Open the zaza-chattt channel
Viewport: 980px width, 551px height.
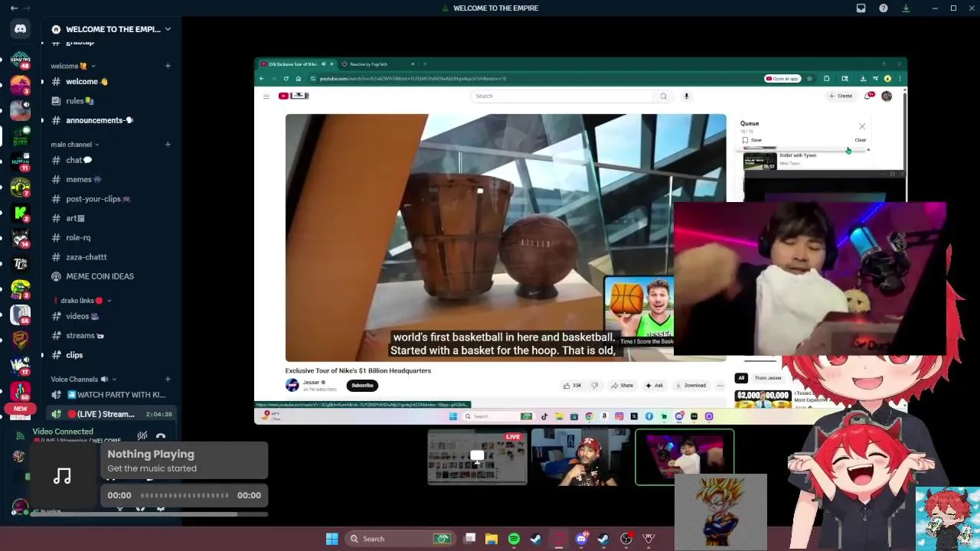(x=110, y=257)
